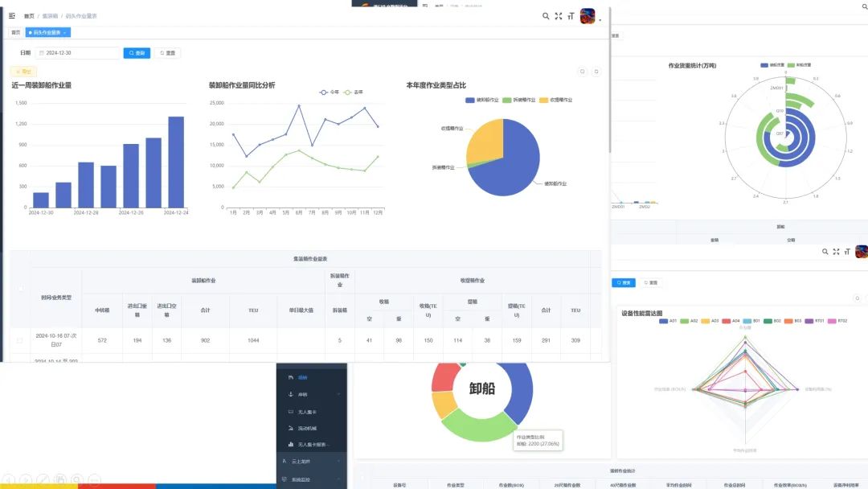The image size is (868, 489).
Task: Click the blue 查询 button
Action: click(137, 53)
